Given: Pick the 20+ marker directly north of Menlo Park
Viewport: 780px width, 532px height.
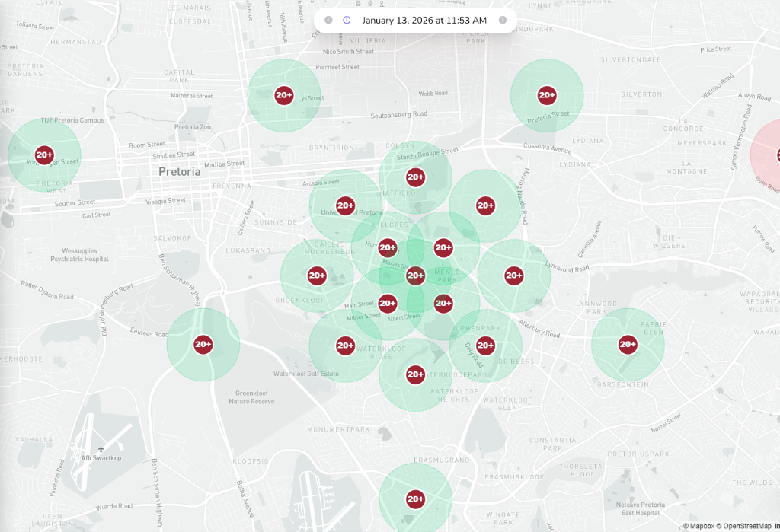Looking at the screenshot, I should click(443, 247).
